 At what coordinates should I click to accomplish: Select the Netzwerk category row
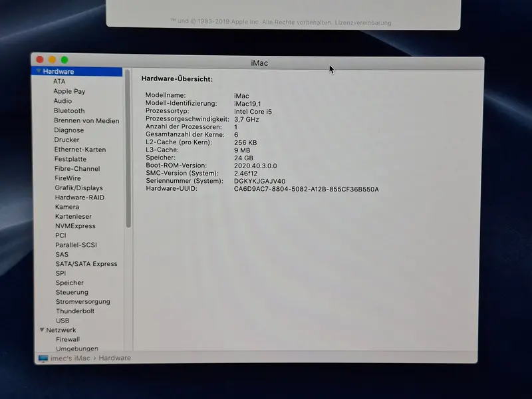61,330
